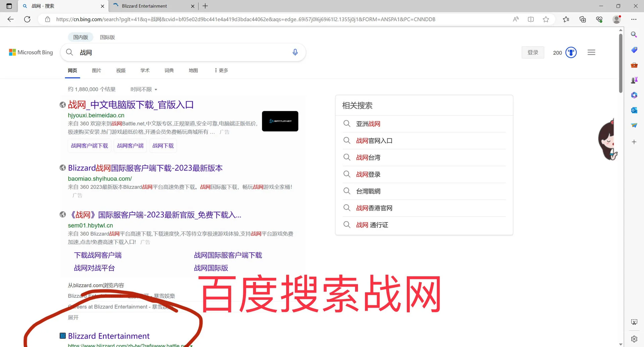
Task: Click the Battle.net ad thumbnail image
Action: pos(280,121)
